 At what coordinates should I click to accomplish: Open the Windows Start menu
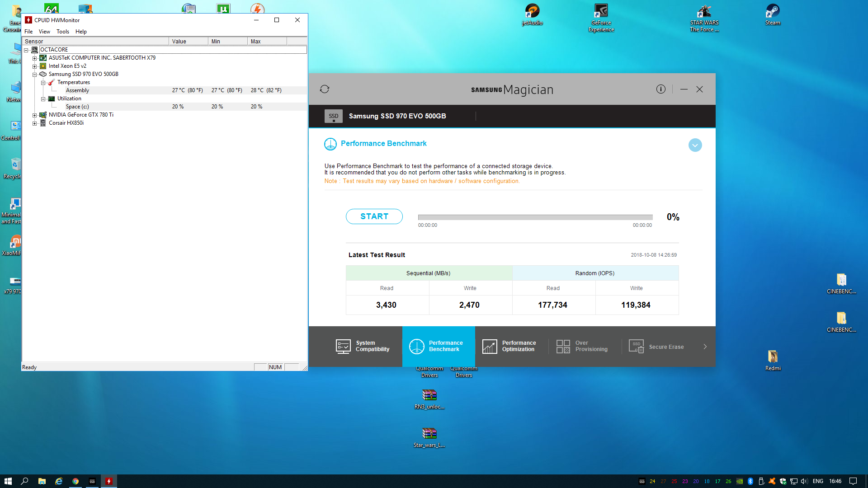coord(8,481)
